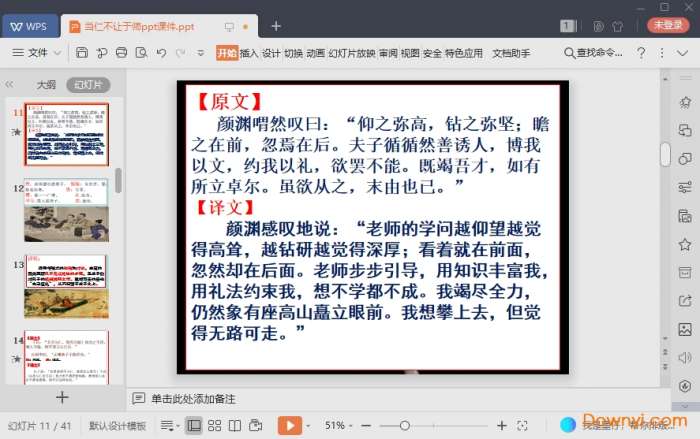The width and height of the screenshot is (700, 439).
Task: Open the notes display dropdown in status bar
Action: pos(170,426)
